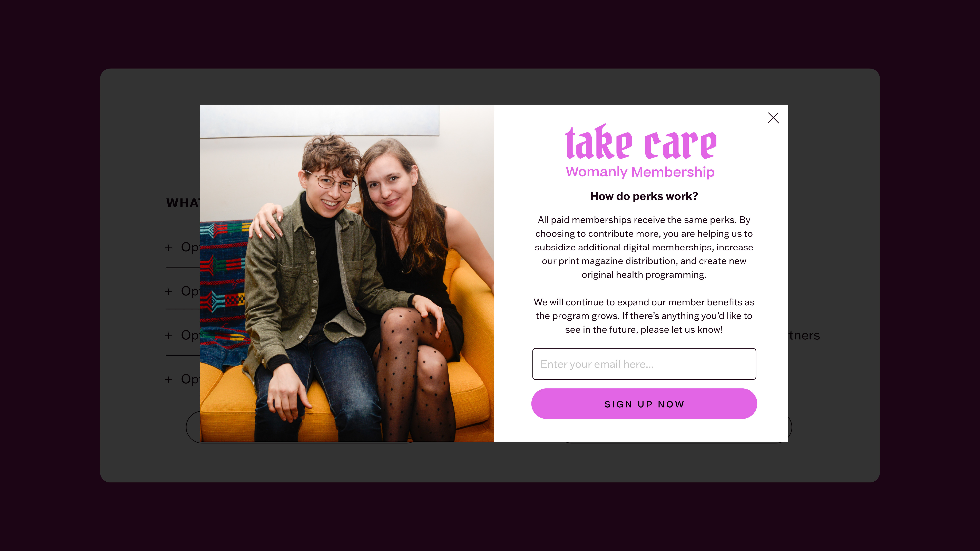Click the partially hidden 'WHA' section heading
Image resolution: width=980 pixels, height=551 pixels.
[x=183, y=203]
